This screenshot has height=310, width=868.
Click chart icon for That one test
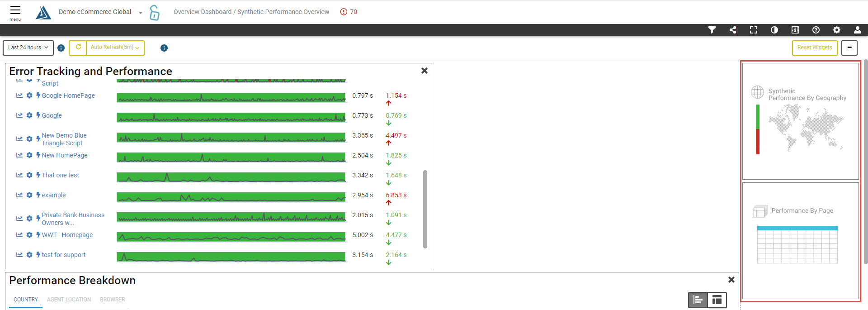point(19,175)
